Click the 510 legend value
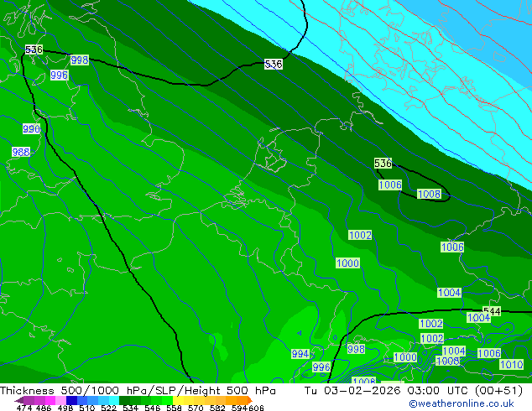Image resolution: width=532 pixels, height=411 pixels. tap(87, 408)
